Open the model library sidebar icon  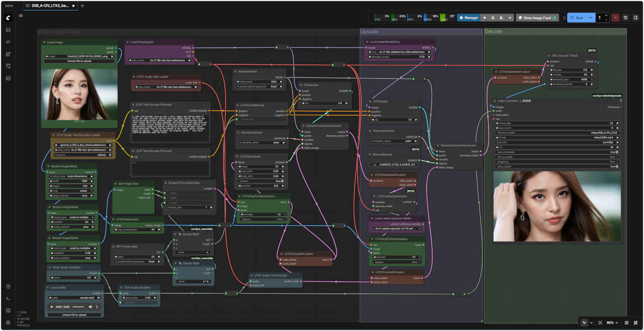point(8,54)
